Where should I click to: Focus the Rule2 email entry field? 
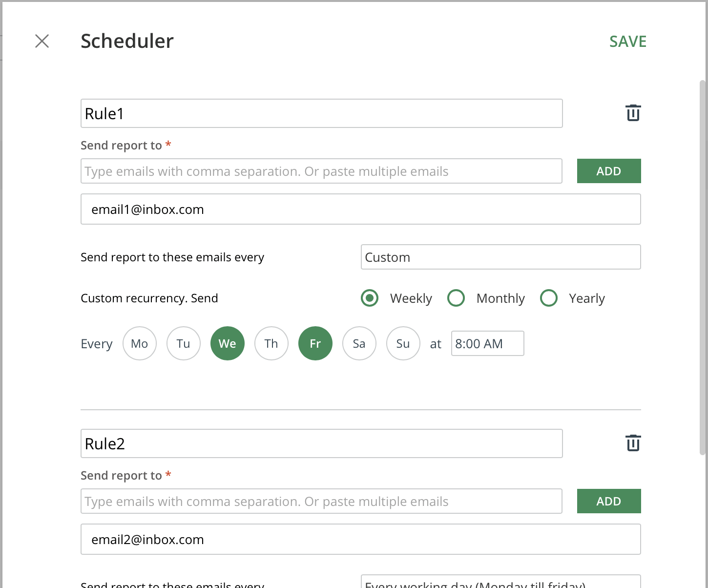(321, 501)
